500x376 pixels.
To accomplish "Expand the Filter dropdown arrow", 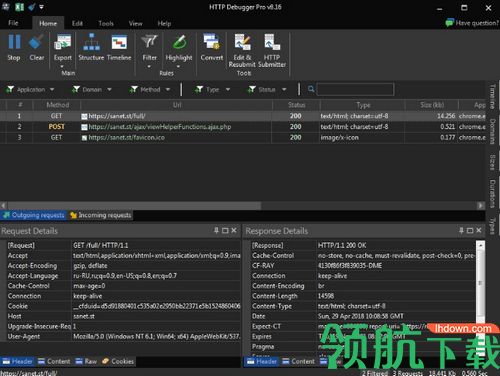I will click(x=149, y=66).
